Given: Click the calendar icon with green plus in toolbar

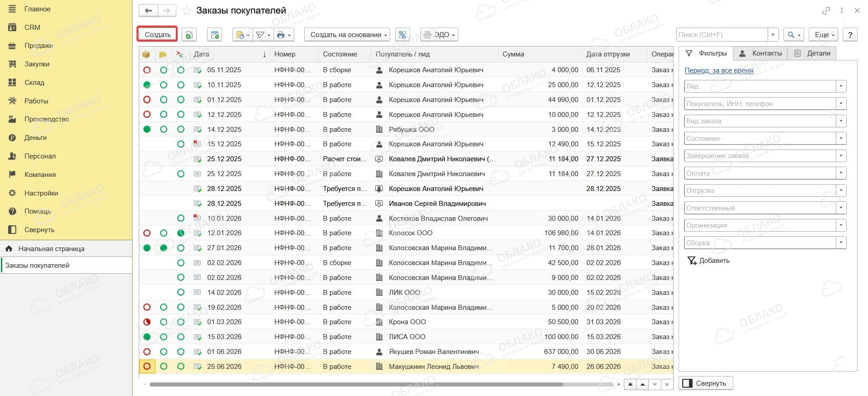Looking at the screenshot, I should click(214, 35).
